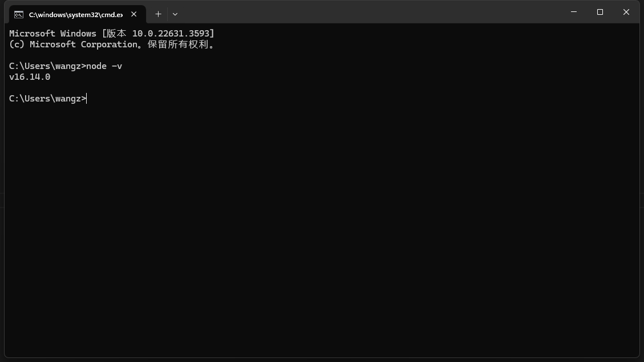
Task: Close the terminal window
Action: pyautogui.click(x=626, y=12)
